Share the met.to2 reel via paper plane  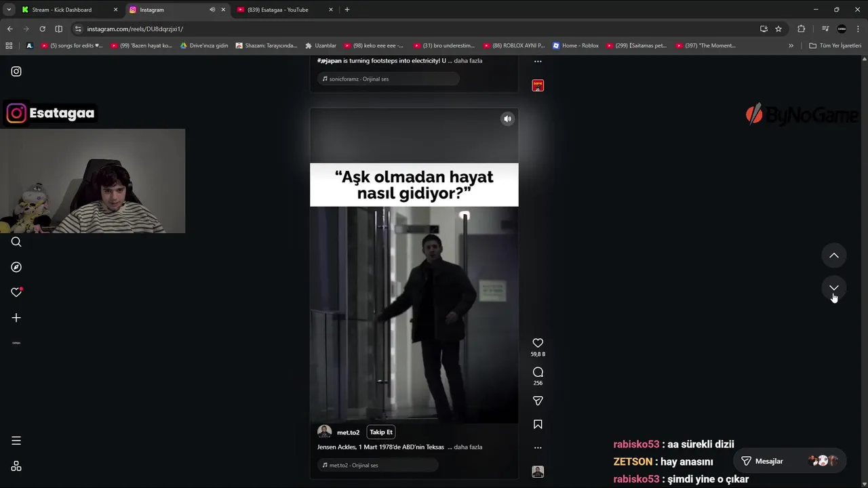click(x=538, y=401)
